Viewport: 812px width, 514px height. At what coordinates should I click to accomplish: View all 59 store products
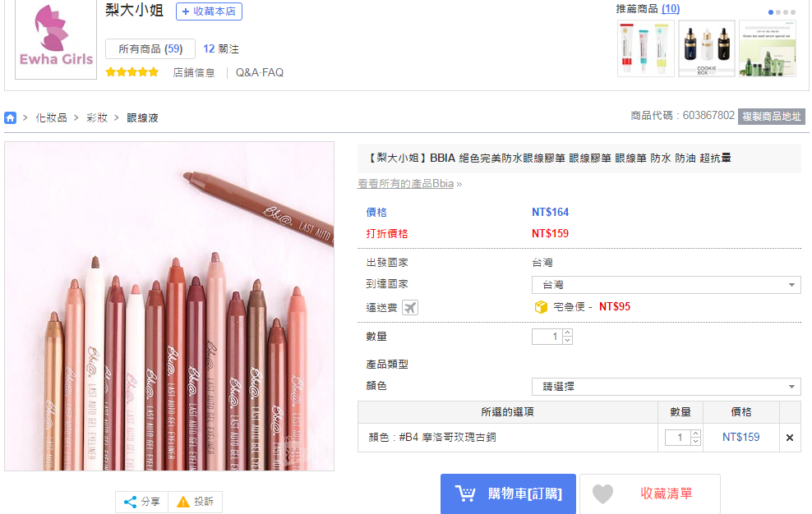pyautogui.click(x=150, y=49)
